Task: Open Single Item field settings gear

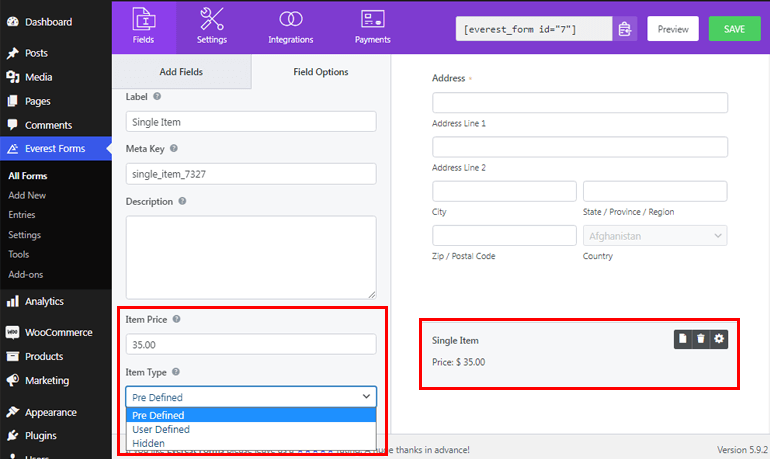Action: coord(719,339)
